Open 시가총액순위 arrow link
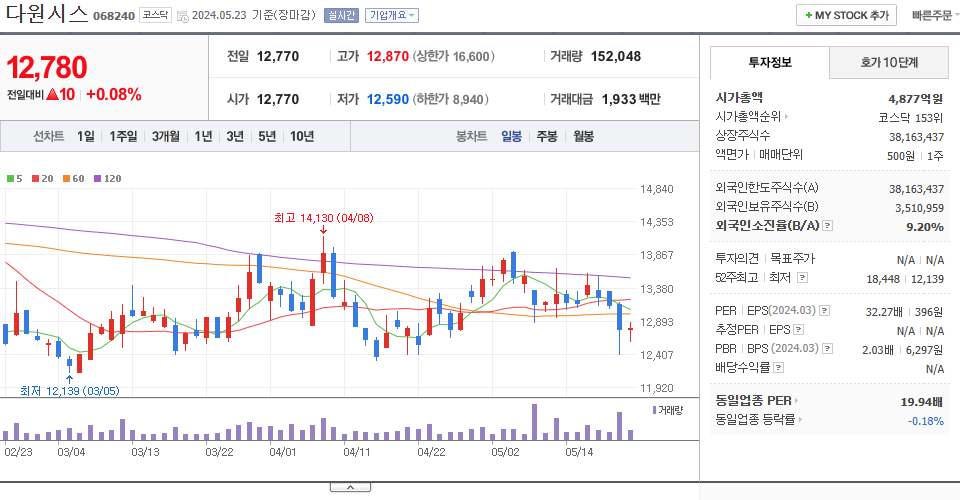Image resolution: width=960 pixels, height=500 pixels. pos(752,116)
